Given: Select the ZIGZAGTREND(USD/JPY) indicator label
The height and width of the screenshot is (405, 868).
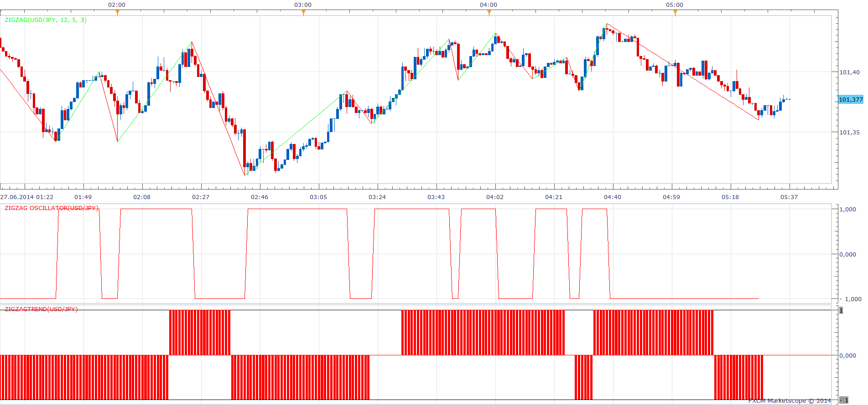Looking at the screenshot, I should pos(41,309).
